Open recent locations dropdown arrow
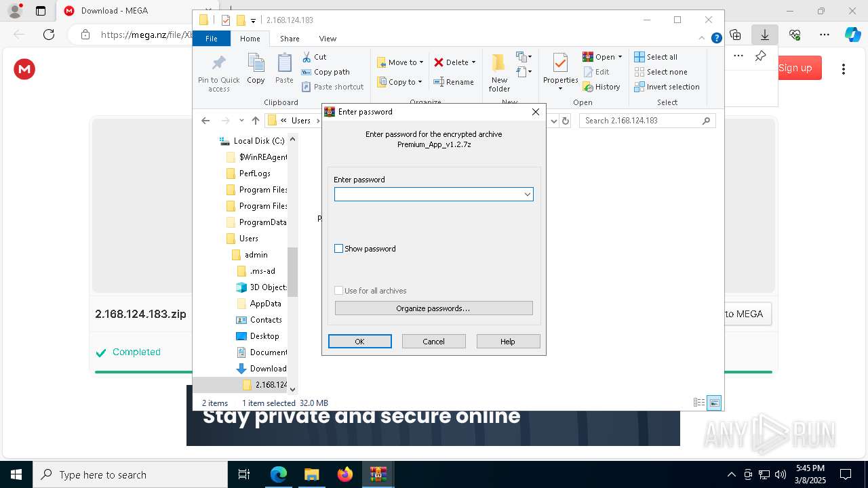 pos(241,121)
